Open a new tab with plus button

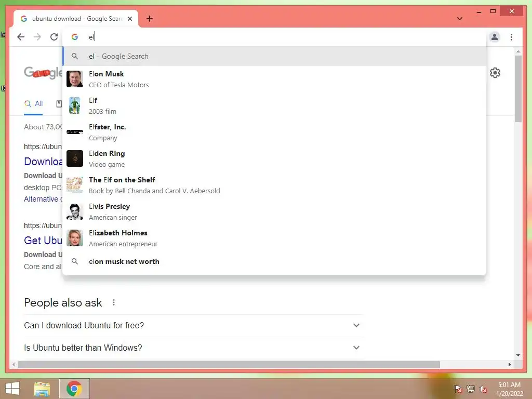pos(150,19)
